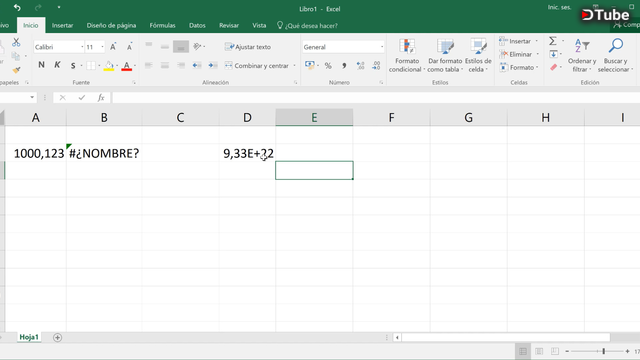Toggle Ajustar texto wrap text
Screen dimensions: 640x360
pyautogui.click(x=248, y=47)
